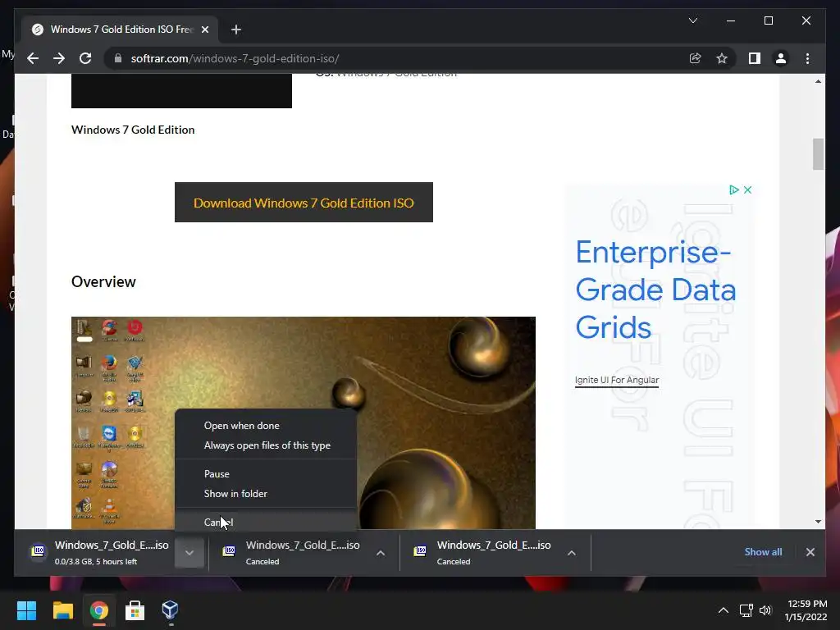Click the scroll up arrow
The height and width of the screenshot is (630, 840).
(818, 81)
